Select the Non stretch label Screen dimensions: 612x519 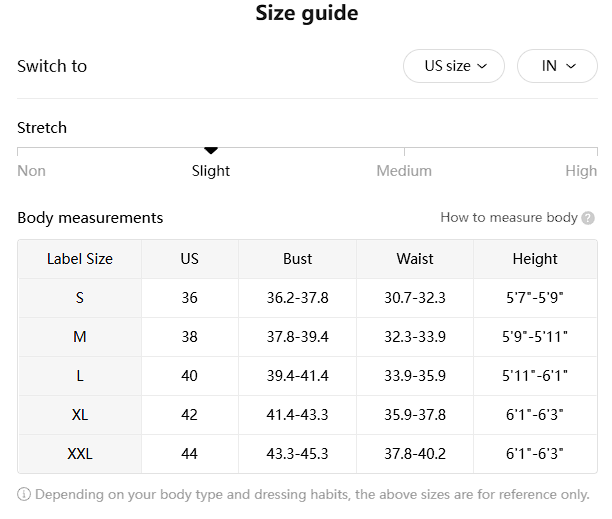point(32,171)
